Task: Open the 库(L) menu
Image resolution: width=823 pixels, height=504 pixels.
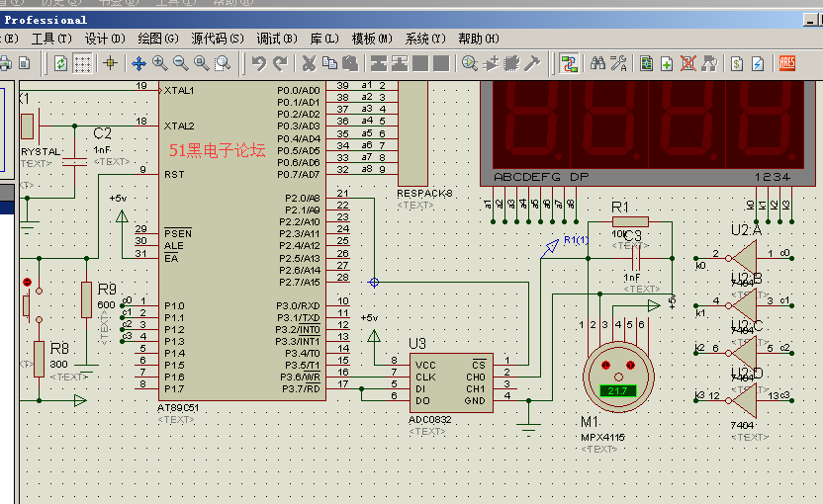Action: pos(324,39)
